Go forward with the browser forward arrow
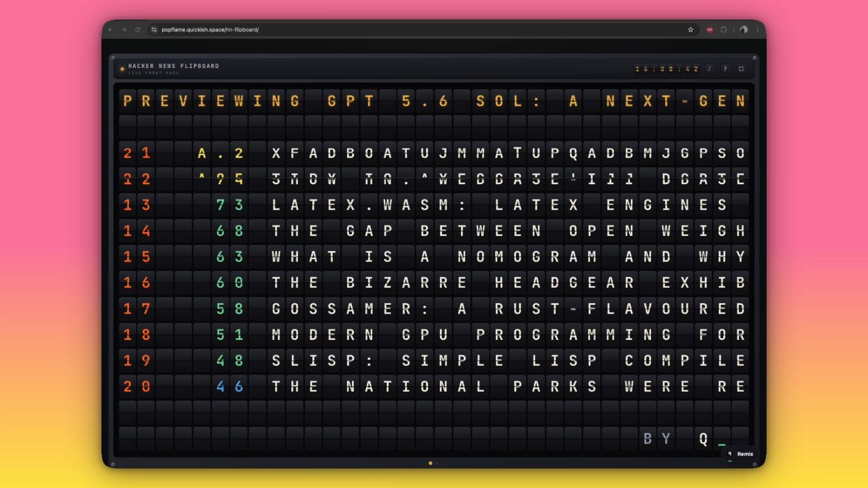 (x=124, y=30)
